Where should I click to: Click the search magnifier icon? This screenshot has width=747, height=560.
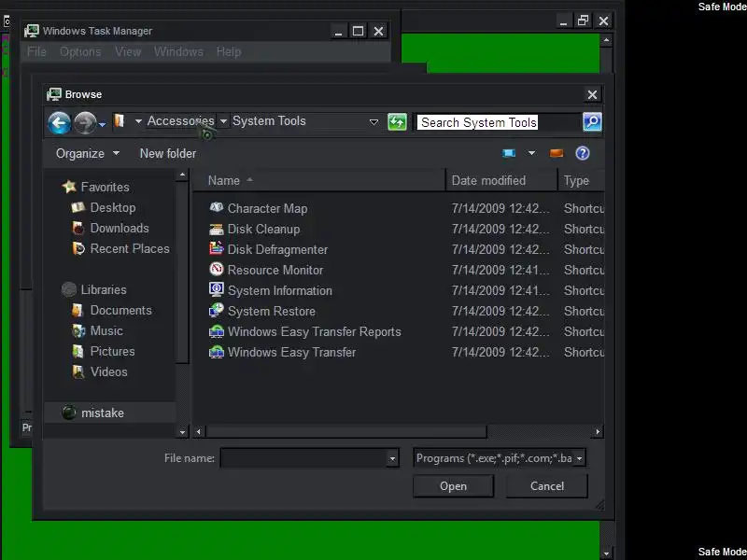click(592, 122)
